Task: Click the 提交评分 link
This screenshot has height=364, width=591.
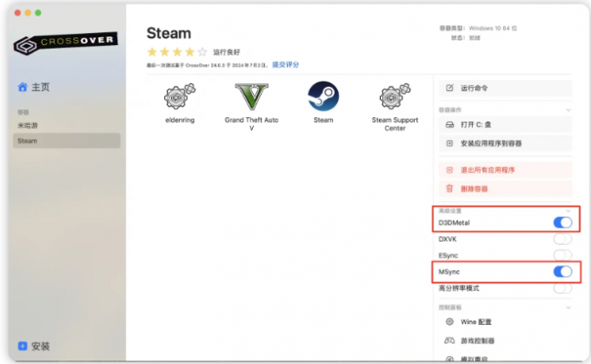Action: point(285,65)
